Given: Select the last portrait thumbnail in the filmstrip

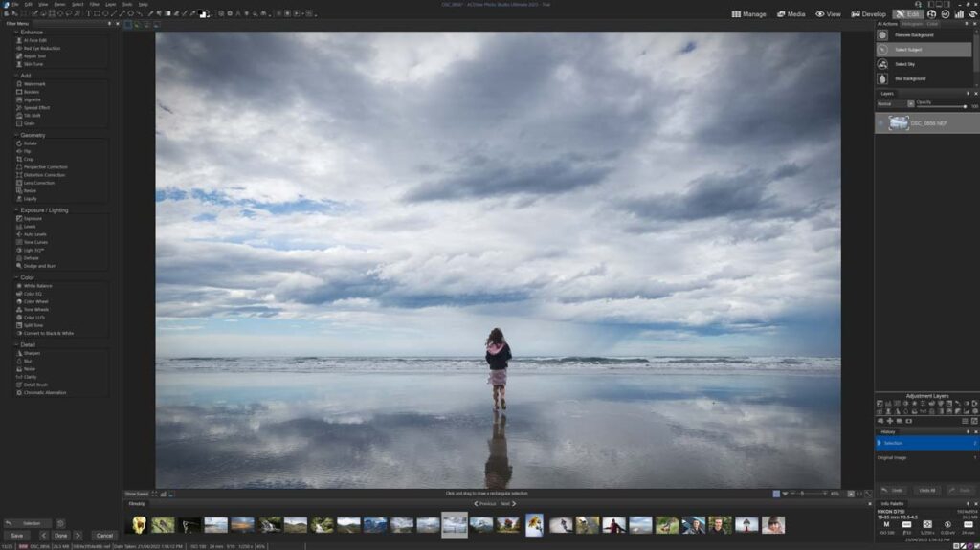Looking at the screenshot, I should pos(773,525).
